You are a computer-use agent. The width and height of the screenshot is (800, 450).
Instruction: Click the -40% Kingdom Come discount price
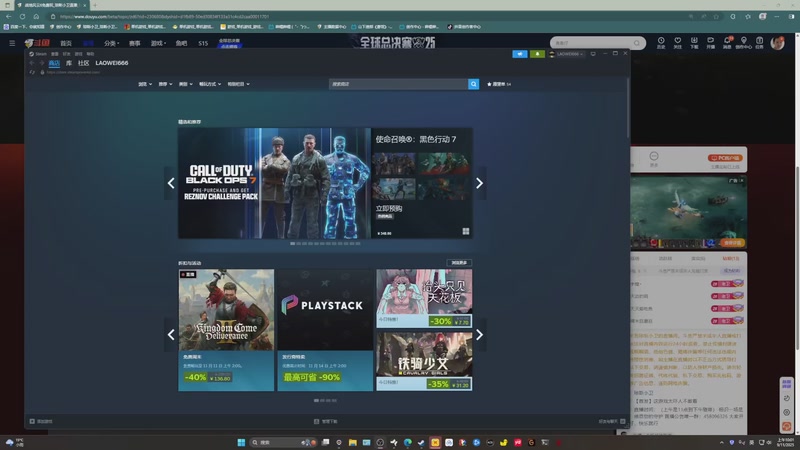[208, 378]
